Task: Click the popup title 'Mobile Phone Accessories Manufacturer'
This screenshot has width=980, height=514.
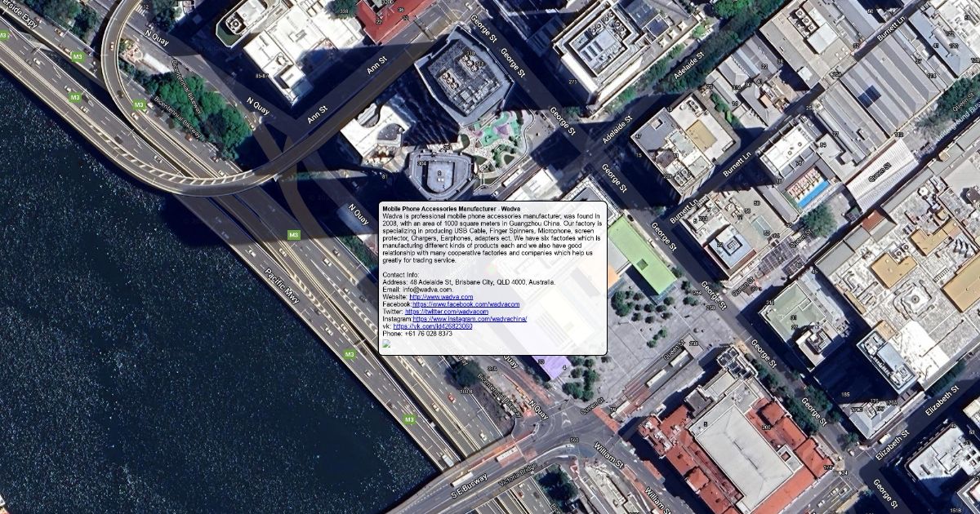Action: [x=457, y=209]
